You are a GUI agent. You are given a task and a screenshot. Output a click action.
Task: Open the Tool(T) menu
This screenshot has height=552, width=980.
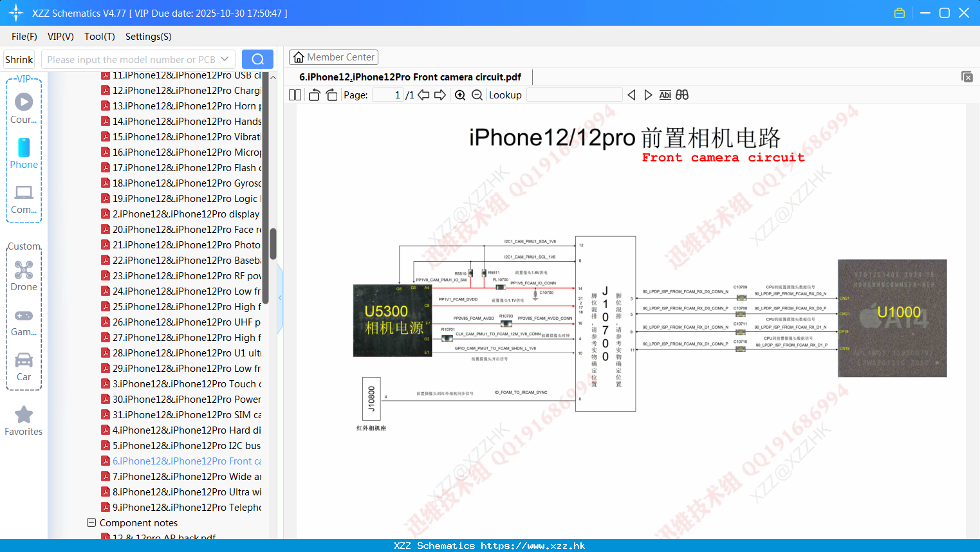tap(100, 37)
